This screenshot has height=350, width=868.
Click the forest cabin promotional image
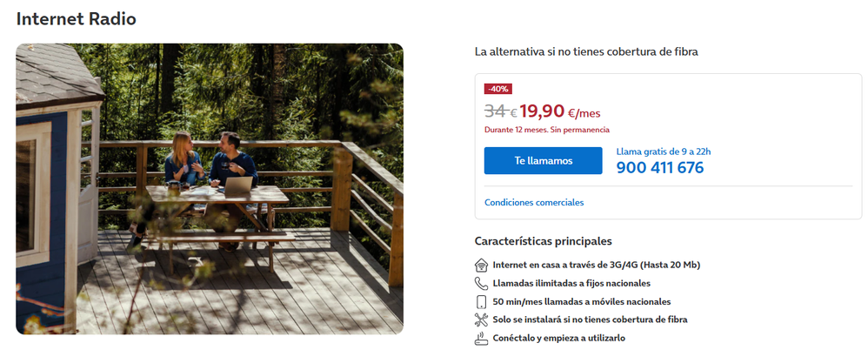pos(210,189)
